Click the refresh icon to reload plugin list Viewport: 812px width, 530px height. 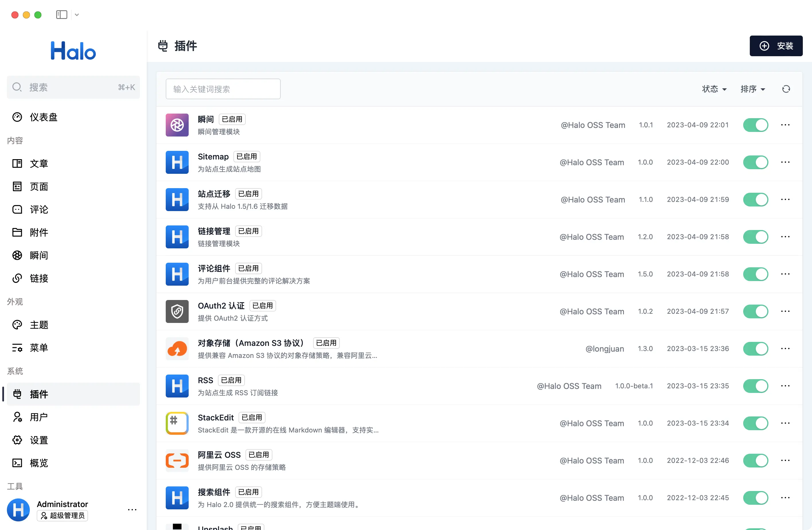click(786, 89)
